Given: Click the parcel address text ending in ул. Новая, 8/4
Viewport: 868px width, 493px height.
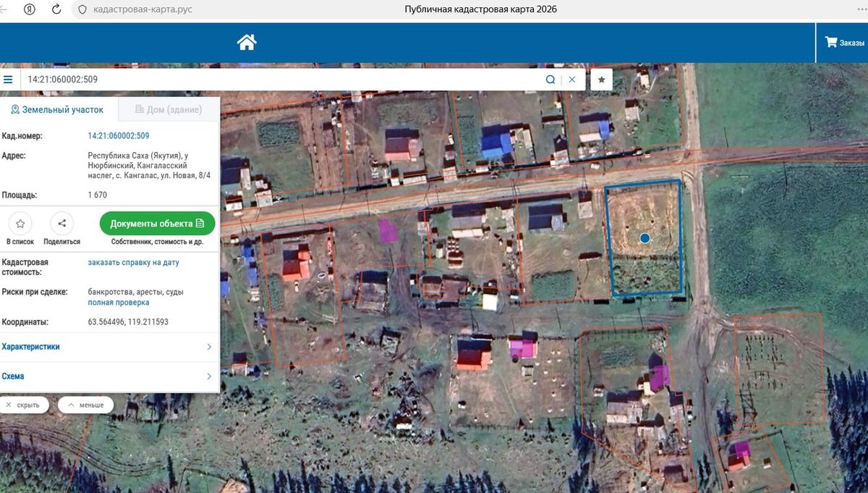Looking at the screenshot, I should pos(148,165).
